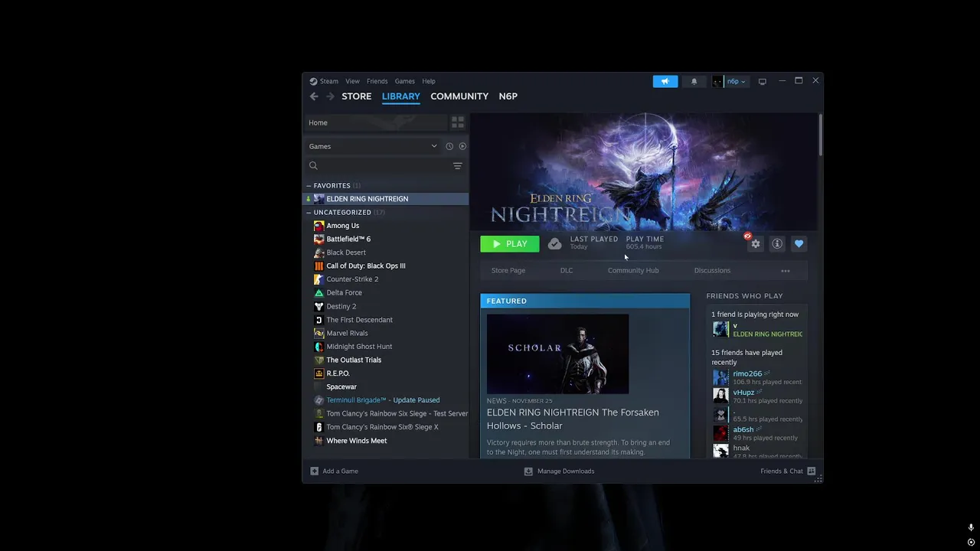Screen dimensions: 980x551
Task: Open the Community Hub link
Action: point(633,271)
